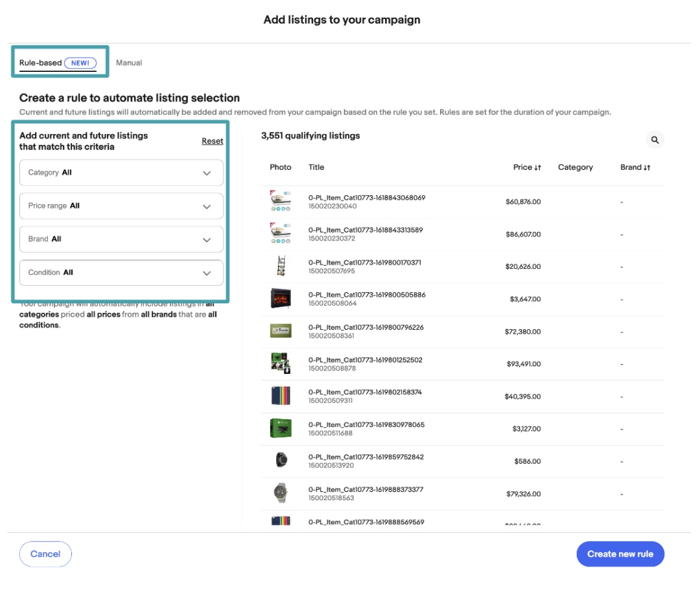Open the Brand All dropdown

pyautogui.click(x=121, y=239)
